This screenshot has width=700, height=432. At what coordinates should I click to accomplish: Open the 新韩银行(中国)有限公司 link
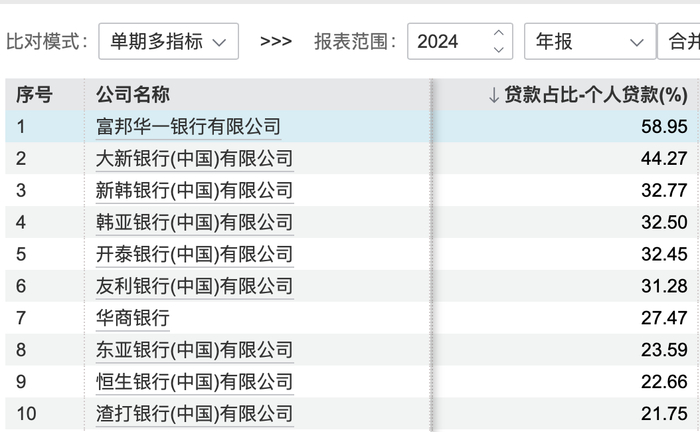point(195,191)
